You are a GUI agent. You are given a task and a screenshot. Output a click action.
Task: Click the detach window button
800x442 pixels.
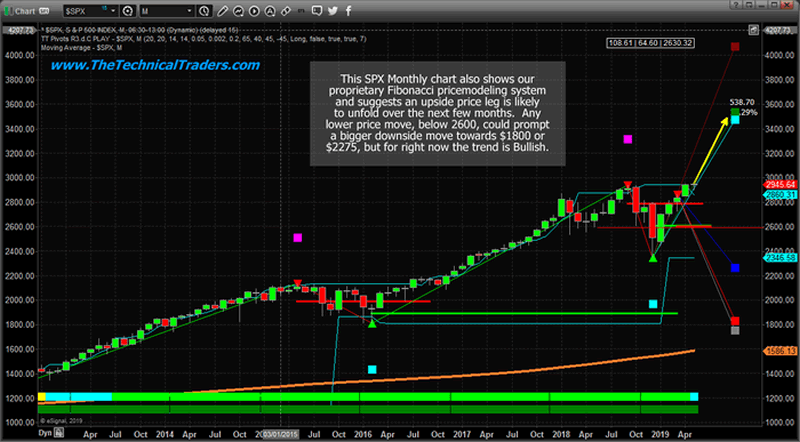[x=748, y=5]
